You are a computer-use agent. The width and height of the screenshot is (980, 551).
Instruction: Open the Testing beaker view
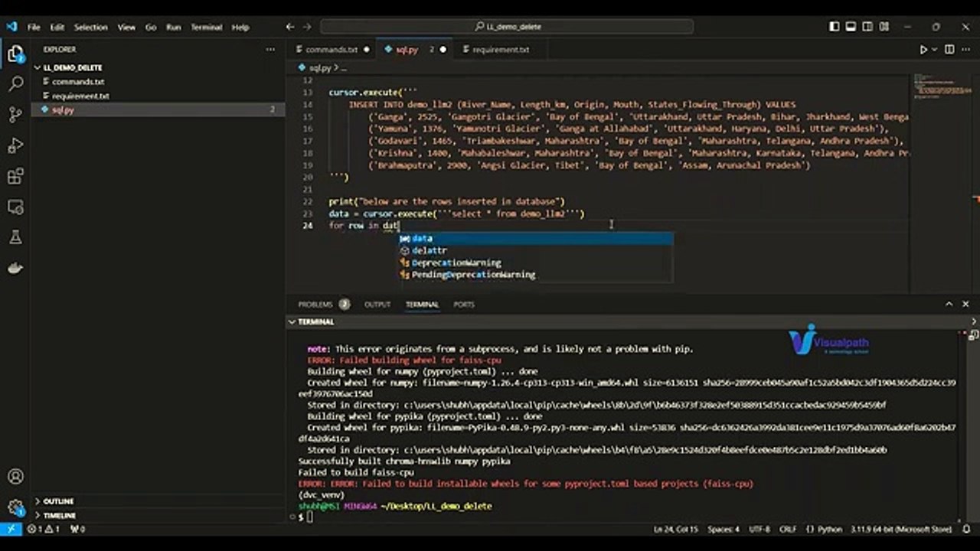[15, 237]
